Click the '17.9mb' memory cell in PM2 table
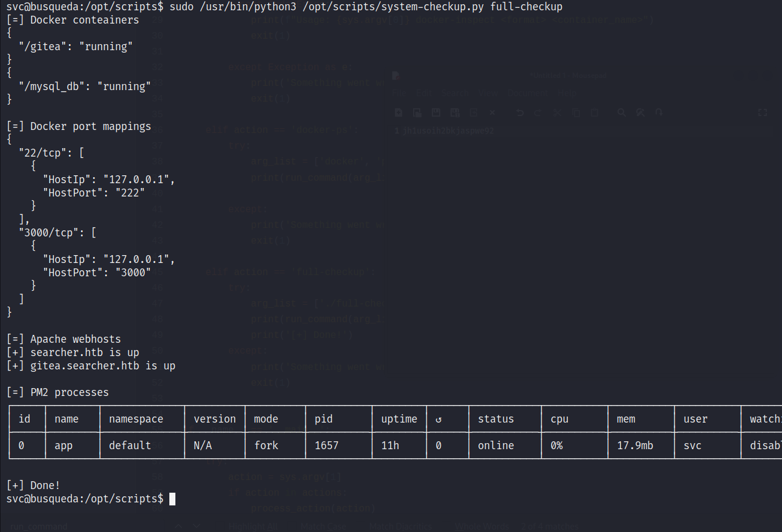This screenshot has height=532, width=782. [x=635, y=446]
